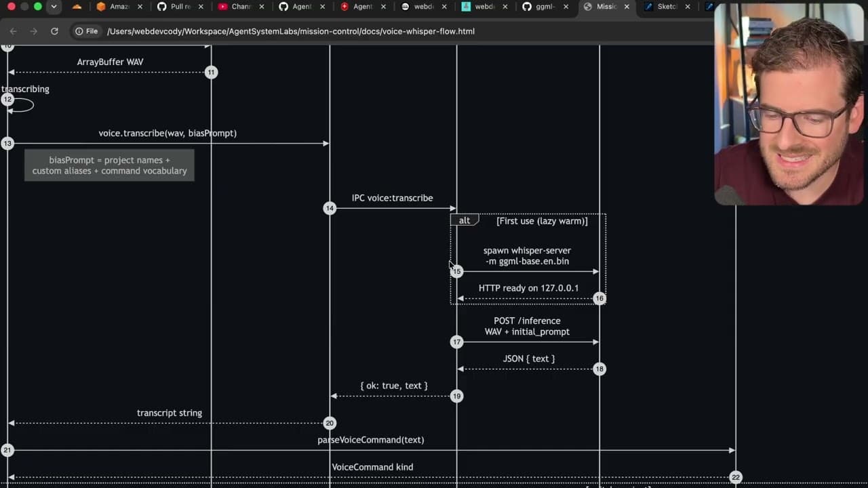Click the File site info chip
The image size is (868, 488).
[x=87, y=31]
